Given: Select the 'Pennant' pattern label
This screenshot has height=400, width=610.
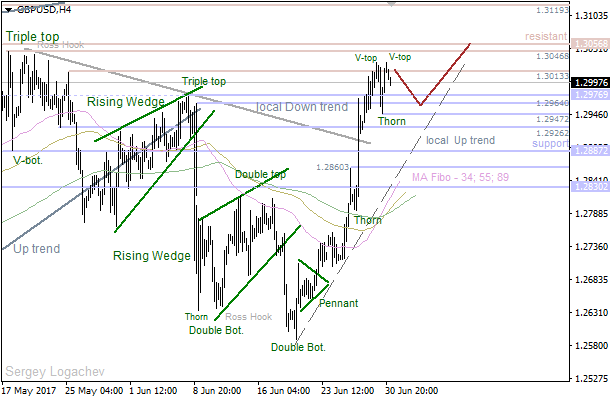Looking at the screenshot, I should pos(338,303).
